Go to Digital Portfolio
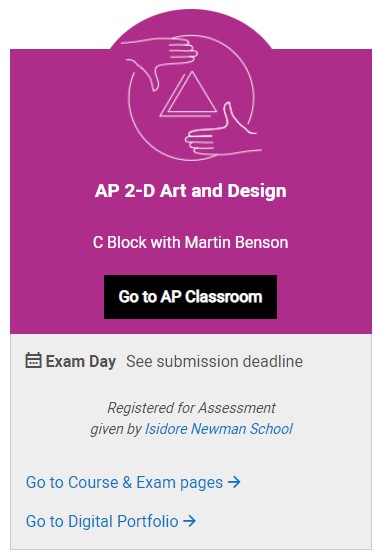The image size is (380, 554). [111, 521]
